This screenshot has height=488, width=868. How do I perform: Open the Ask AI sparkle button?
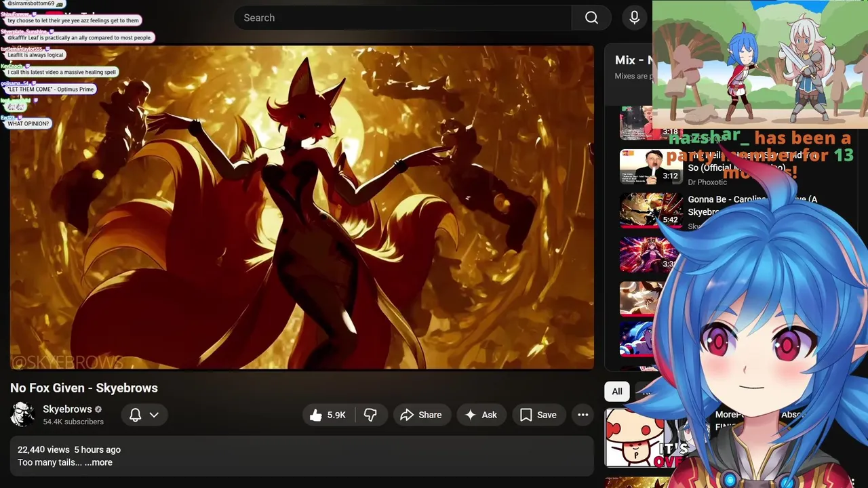pos(481,415)
